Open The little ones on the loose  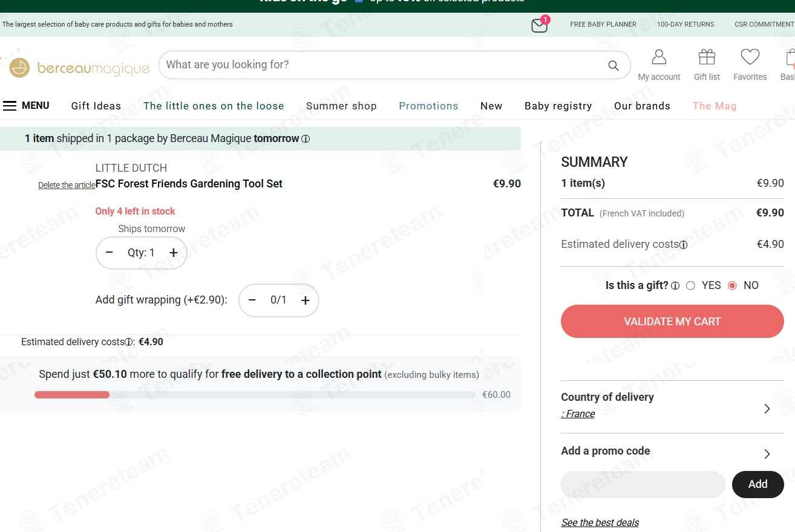214,106
